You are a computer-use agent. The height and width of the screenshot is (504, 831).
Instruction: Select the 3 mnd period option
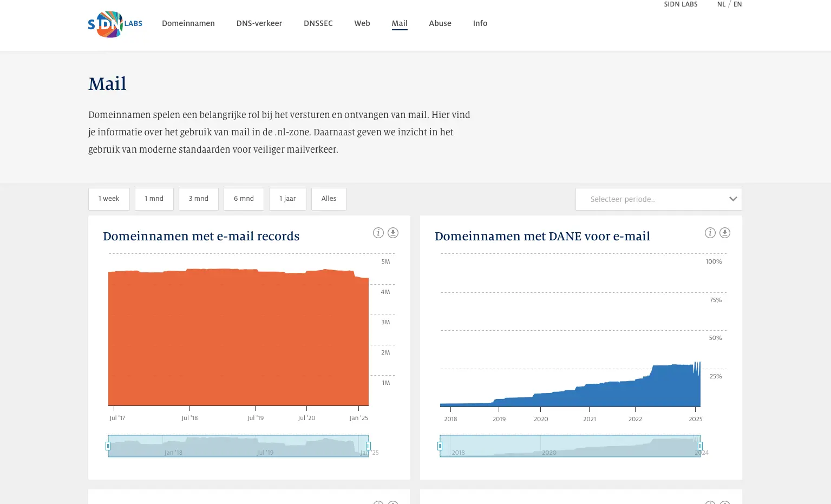(198, 199)
